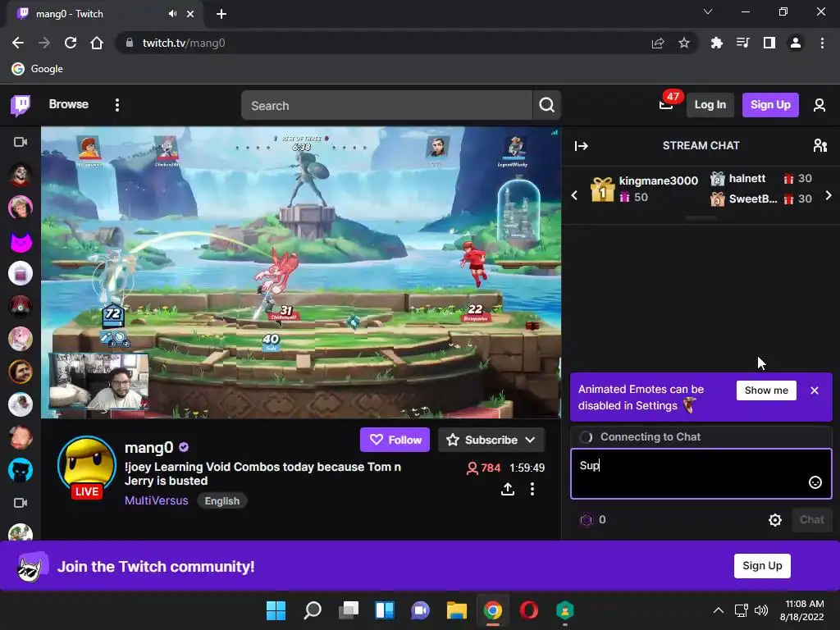
Task: Bookmark this page with the star
Action: 684,43
